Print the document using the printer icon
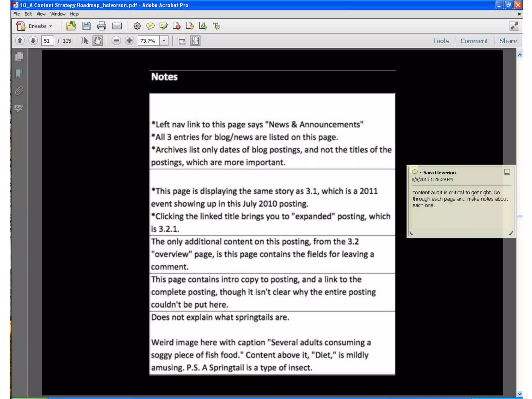The image size is (532, 399). tap(101, 26)
